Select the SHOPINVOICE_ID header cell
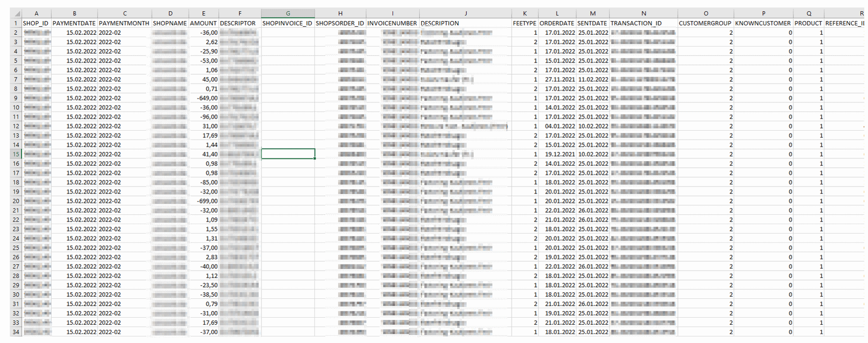 tap(287, 23)
